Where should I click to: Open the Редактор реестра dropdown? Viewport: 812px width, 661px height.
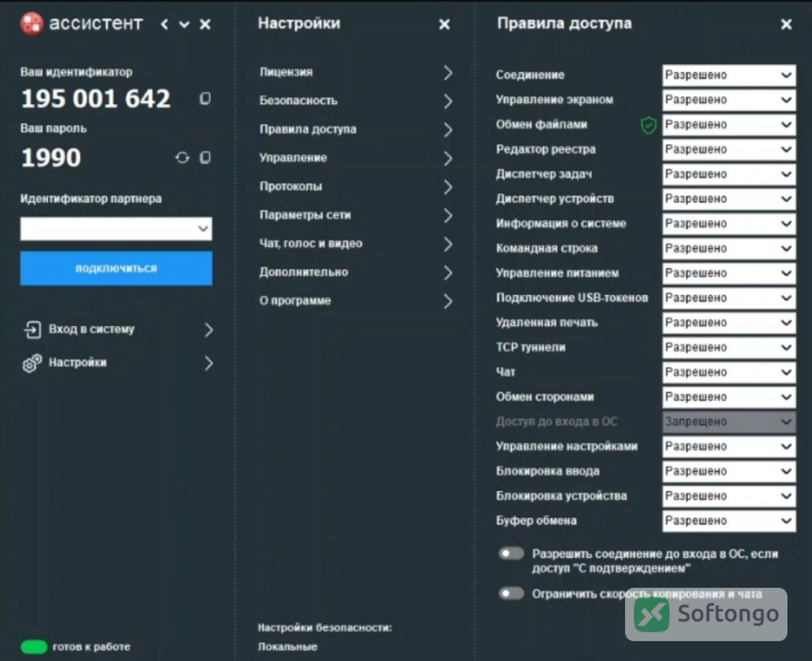tap(729, 149)
